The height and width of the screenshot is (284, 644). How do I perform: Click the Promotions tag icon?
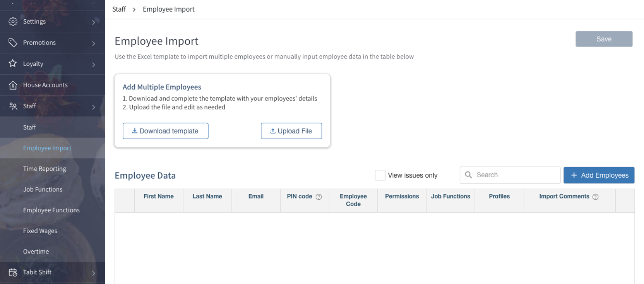coord(13,43)
